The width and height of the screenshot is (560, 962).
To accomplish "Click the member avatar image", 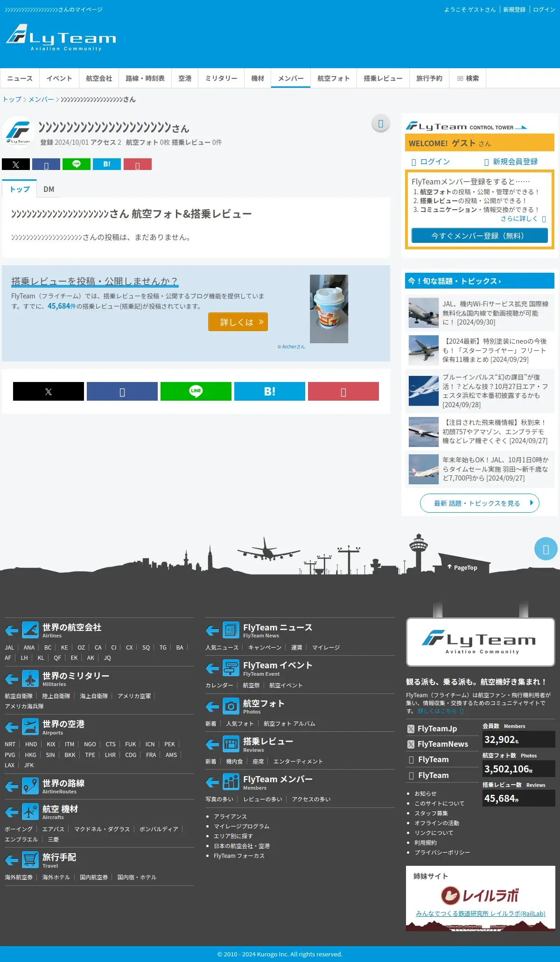I will click(18, 132).
